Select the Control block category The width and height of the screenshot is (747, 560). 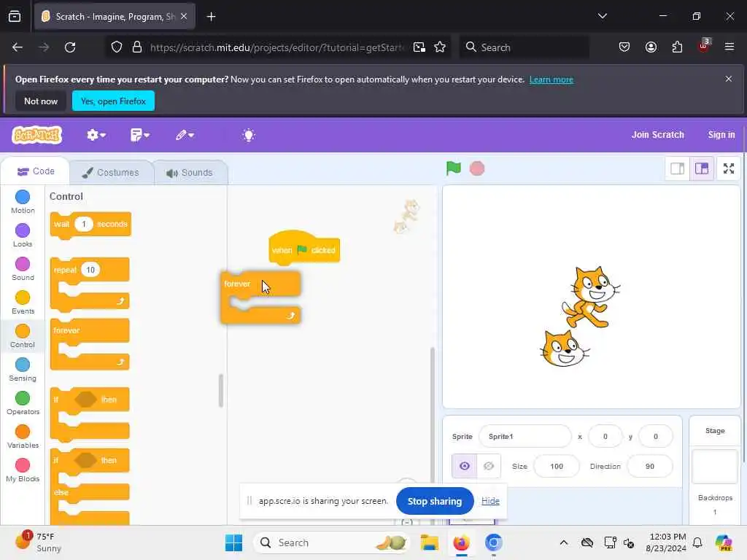(x=23, y=336)
